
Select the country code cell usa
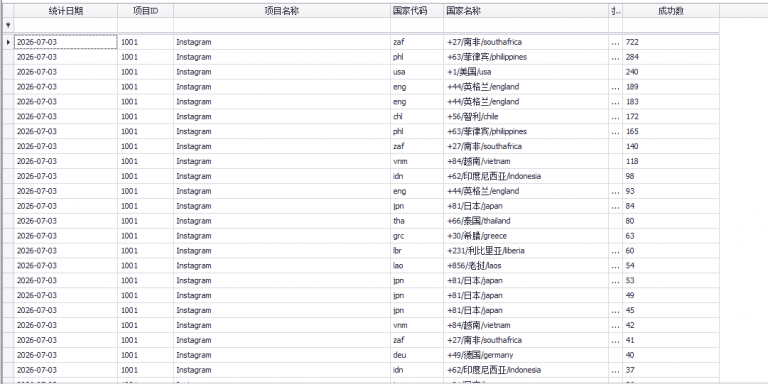417,72
